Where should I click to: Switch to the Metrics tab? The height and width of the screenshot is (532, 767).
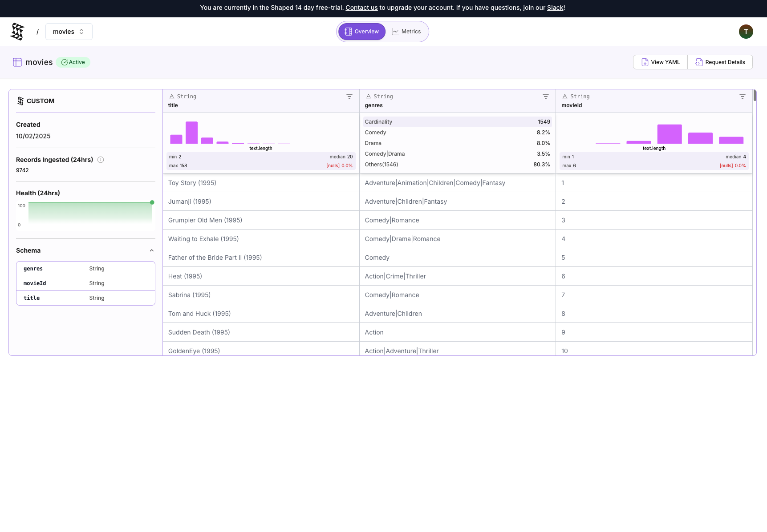coord(406,32)
